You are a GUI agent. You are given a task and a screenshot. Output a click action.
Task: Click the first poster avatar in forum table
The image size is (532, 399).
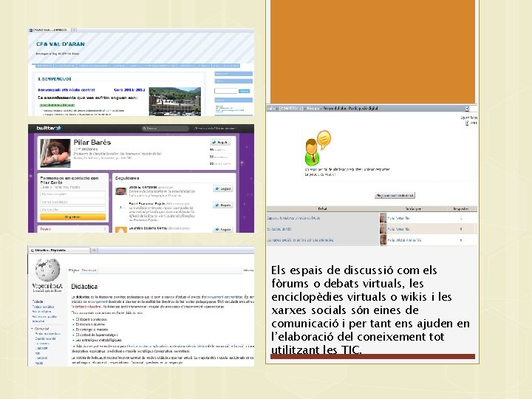point(383,218)
